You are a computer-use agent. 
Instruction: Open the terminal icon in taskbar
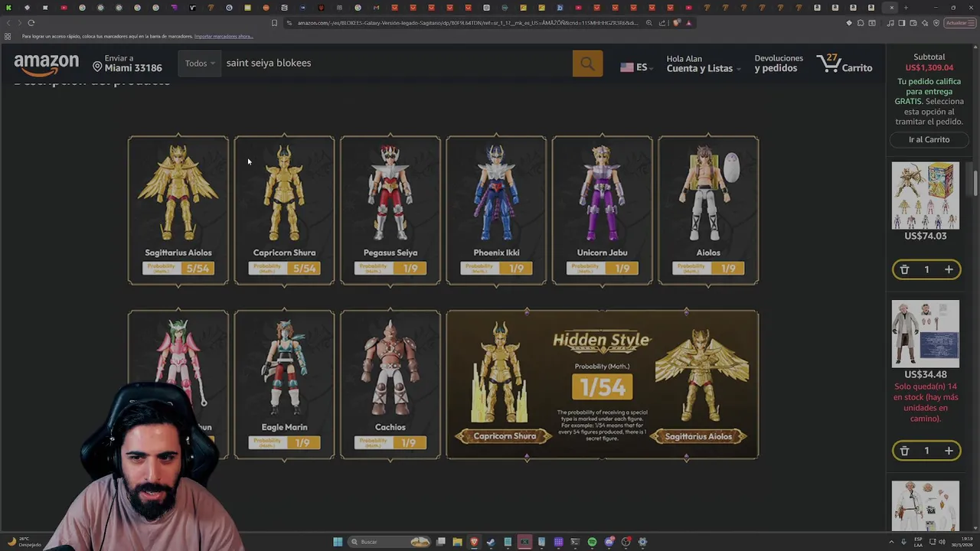575,542
